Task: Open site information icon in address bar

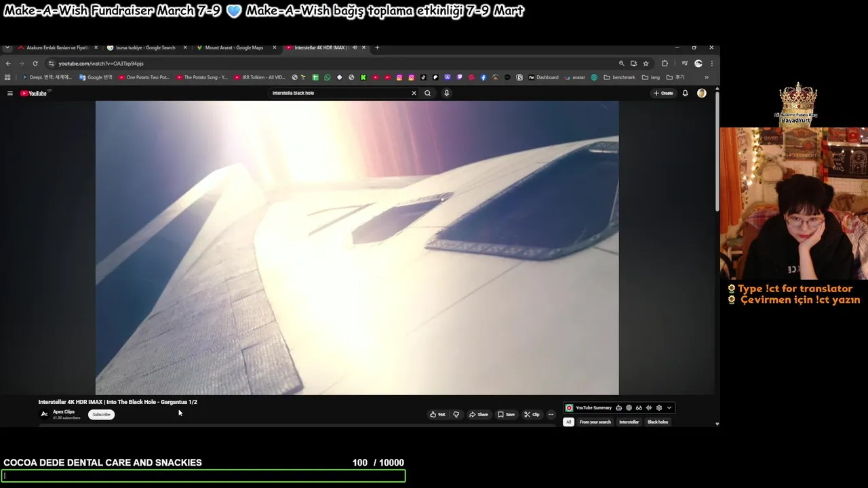Action: 51,63
